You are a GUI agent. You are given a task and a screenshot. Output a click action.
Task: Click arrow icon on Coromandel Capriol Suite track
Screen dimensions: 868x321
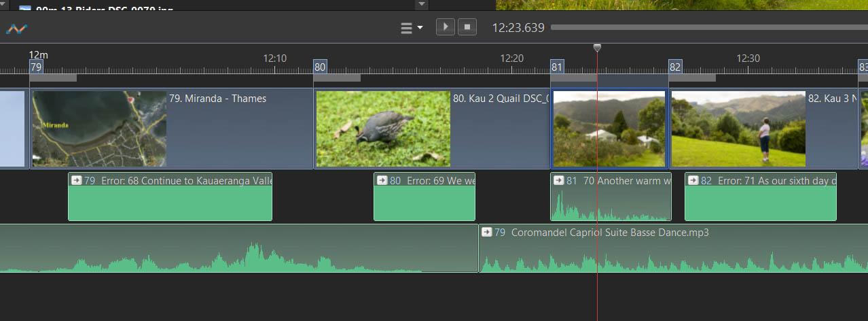coord(486,233)
